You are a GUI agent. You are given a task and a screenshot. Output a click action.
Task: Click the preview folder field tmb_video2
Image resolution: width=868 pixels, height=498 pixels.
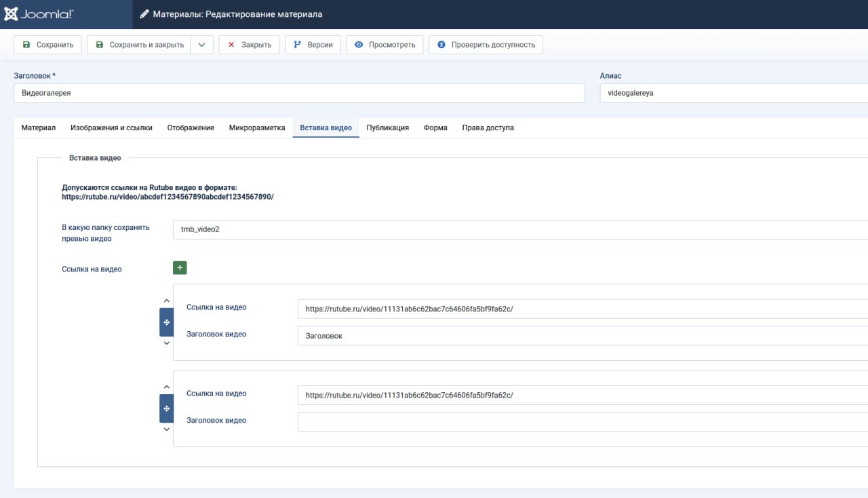(x=519, y=229)
